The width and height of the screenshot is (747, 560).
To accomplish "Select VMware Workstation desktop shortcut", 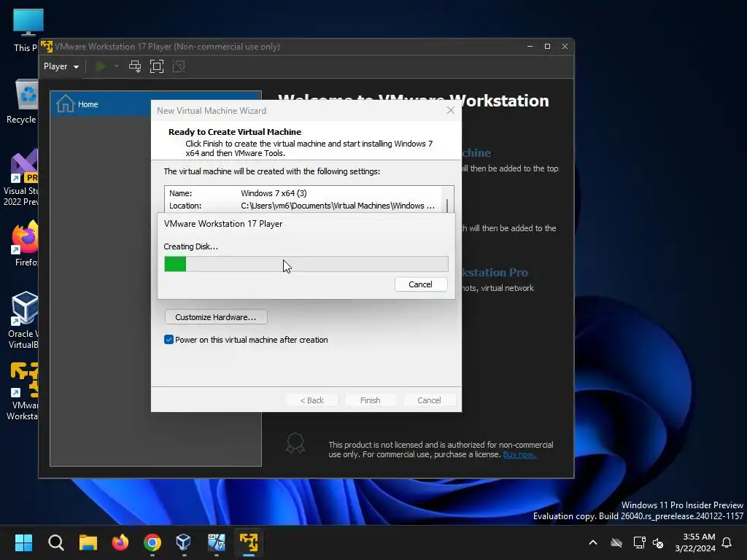I will point(22,392).
